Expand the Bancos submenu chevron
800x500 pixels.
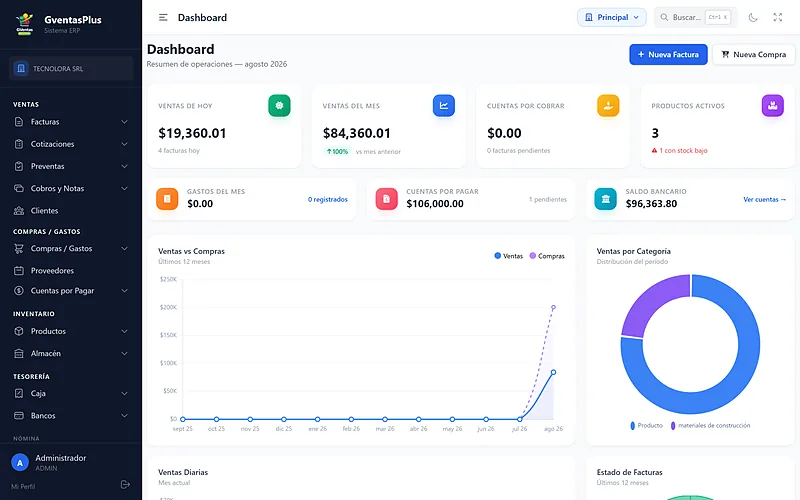(x=124, y=416)
